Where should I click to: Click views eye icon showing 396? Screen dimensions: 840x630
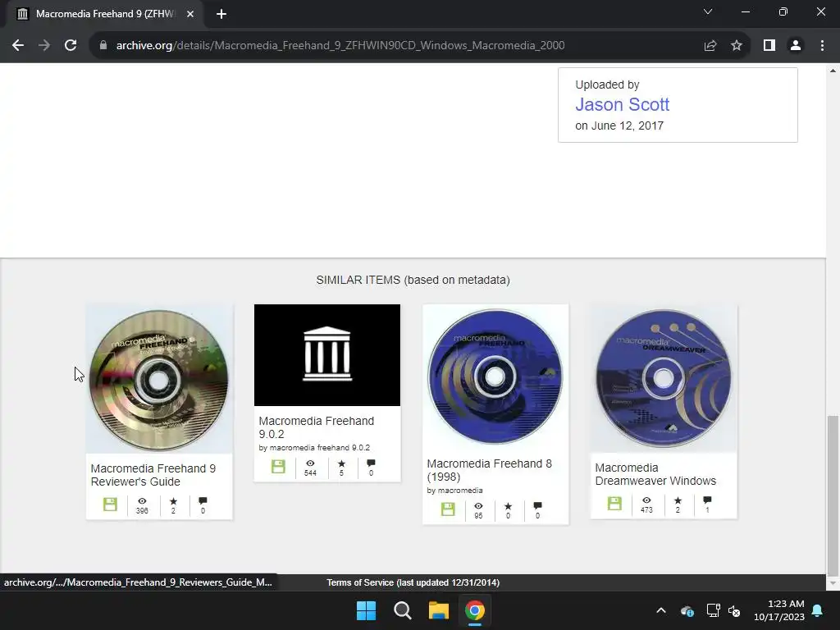point(142,501)
